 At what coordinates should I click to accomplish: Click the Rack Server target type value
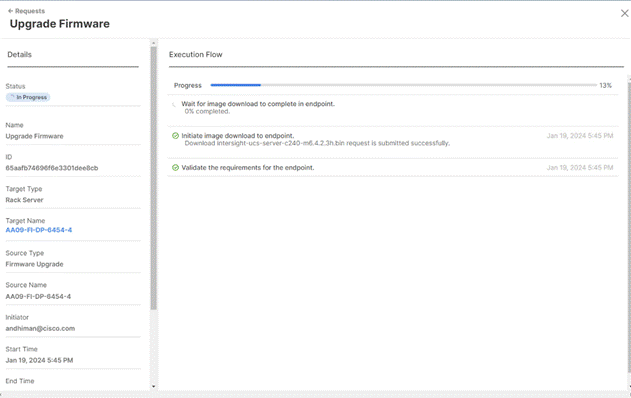(24, 200)
